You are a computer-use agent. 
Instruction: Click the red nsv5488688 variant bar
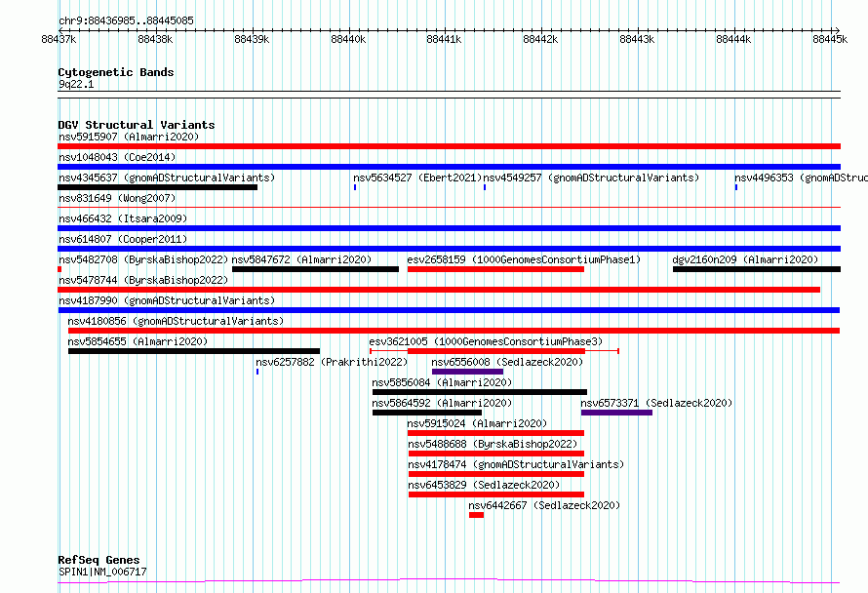(x=496, y=454)
